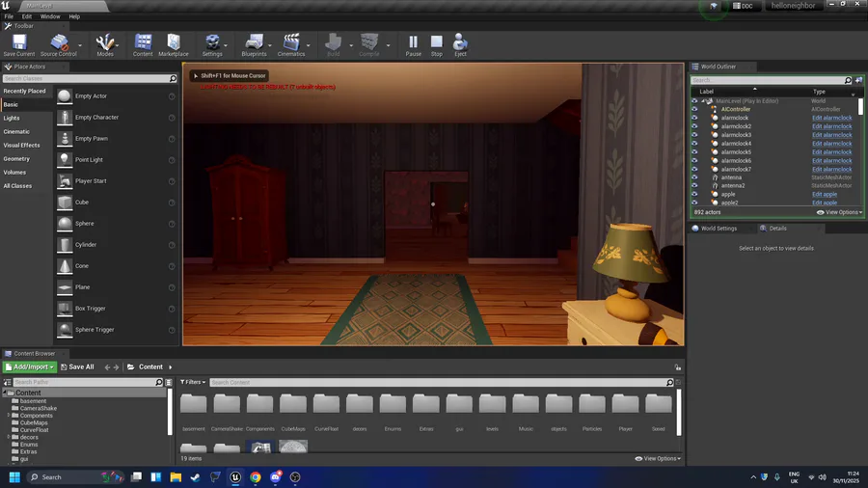Open the Help menu
The width and height of the screenshot is (868, 488).
[x=74, y=16]
